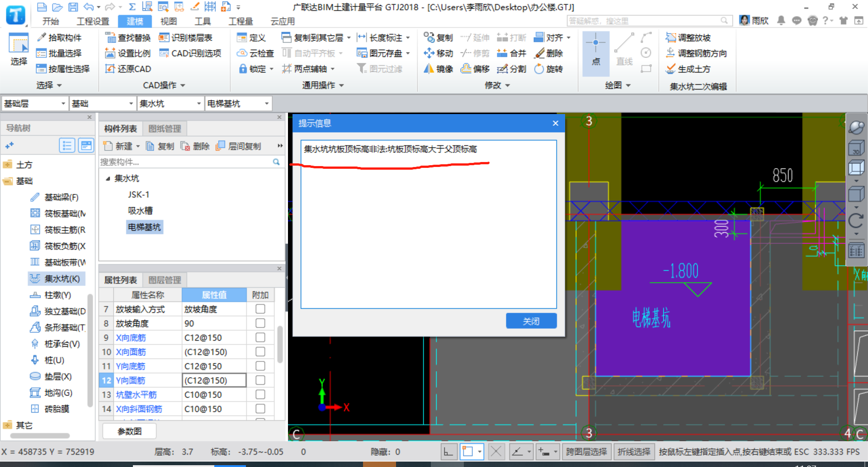
Task: Click 调整放坡 adjust slope tool
Action: (689, 38)
